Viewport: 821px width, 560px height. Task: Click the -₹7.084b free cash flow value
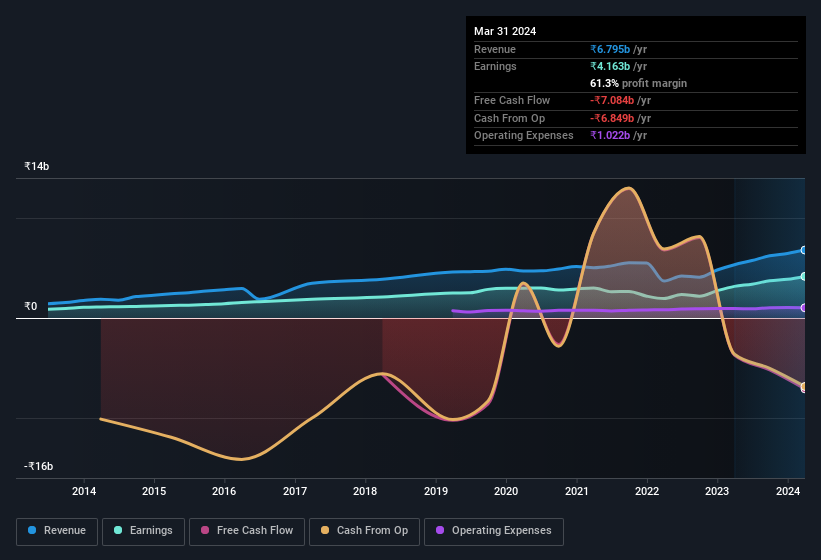[612, 100]
